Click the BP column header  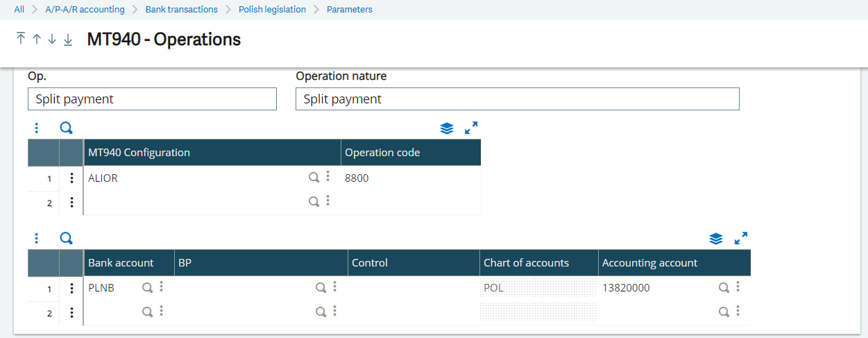pyautogui.click(x=261, y=263)
